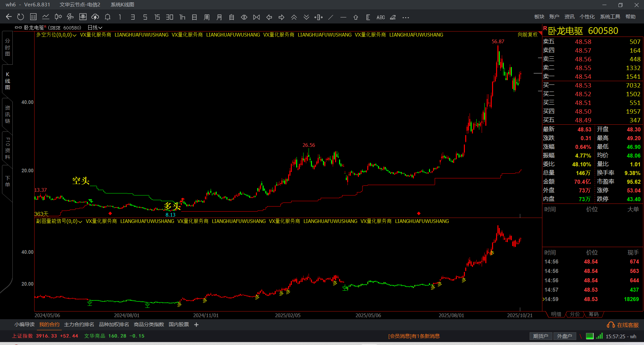Select the 分价 tab
Image resolution: width=644 pixels, height=345 pixels.
pos(575,314)
